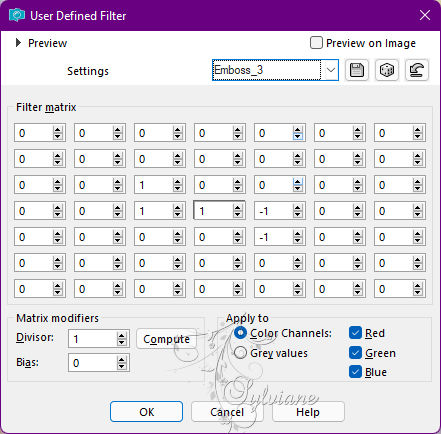Image resolution: width=441 pixels, height=434 pixels.
Task: Enable Preview on Image checkbox
Action: point(316,43)
